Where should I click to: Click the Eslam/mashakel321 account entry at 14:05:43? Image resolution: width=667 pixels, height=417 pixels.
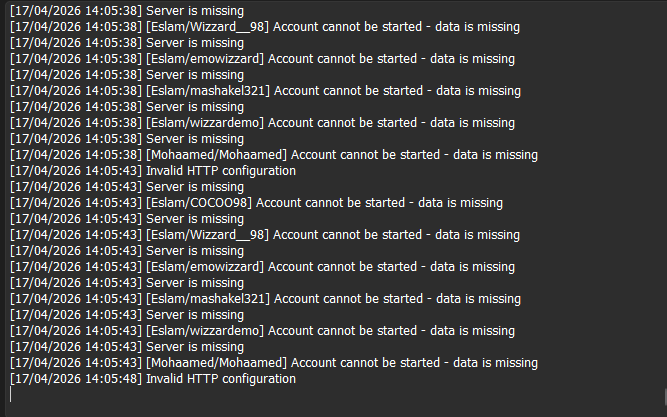[265, 299]
